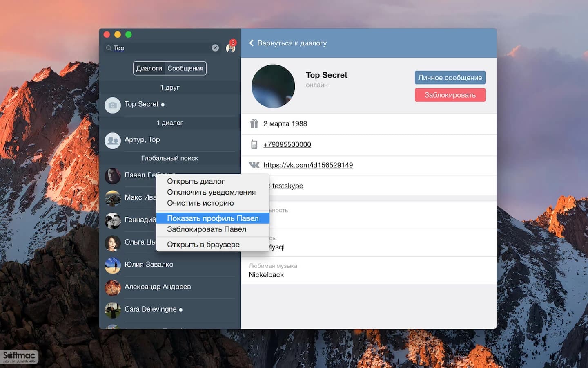Click the group avatar for Артур, Top

(x=113, y=141)
